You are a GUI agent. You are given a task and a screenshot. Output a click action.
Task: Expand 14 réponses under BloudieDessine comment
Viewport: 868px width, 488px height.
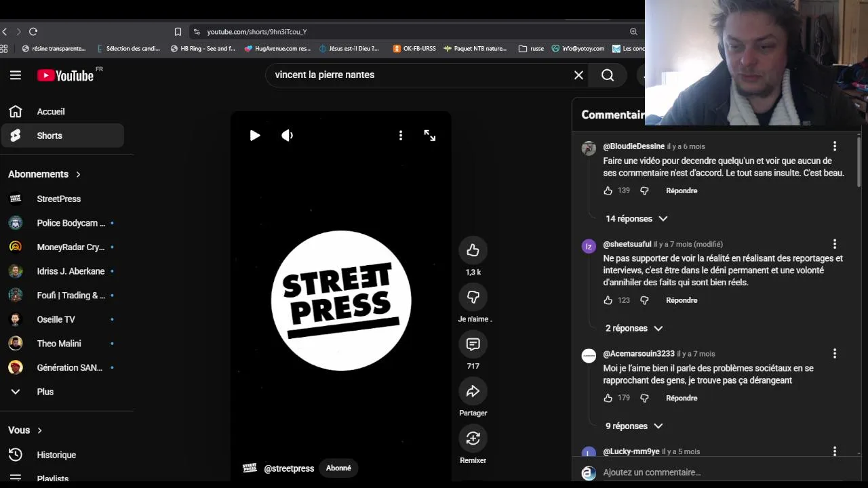coord(636,219)
